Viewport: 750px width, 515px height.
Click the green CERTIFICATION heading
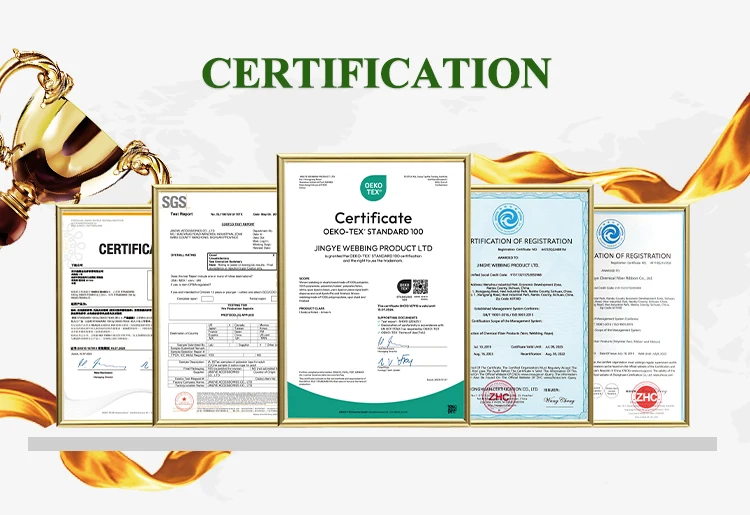pyautogui.click(x=376, y=72)
